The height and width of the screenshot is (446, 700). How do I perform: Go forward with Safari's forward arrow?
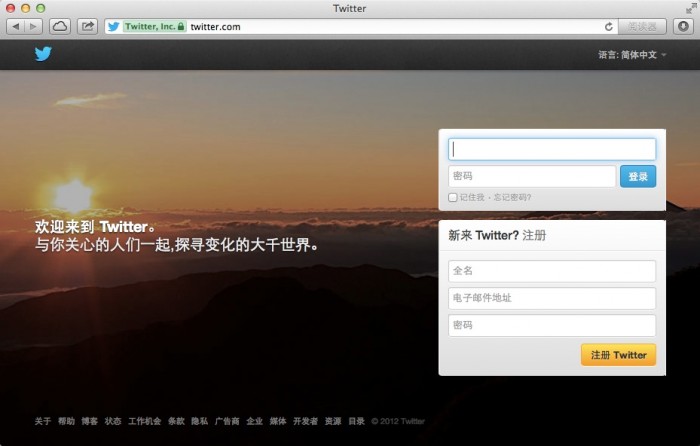[x=33, y=26]
